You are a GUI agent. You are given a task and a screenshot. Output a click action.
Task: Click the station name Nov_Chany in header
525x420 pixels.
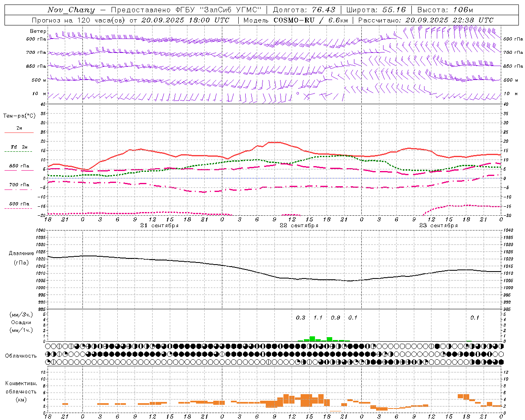click(71, 10)
